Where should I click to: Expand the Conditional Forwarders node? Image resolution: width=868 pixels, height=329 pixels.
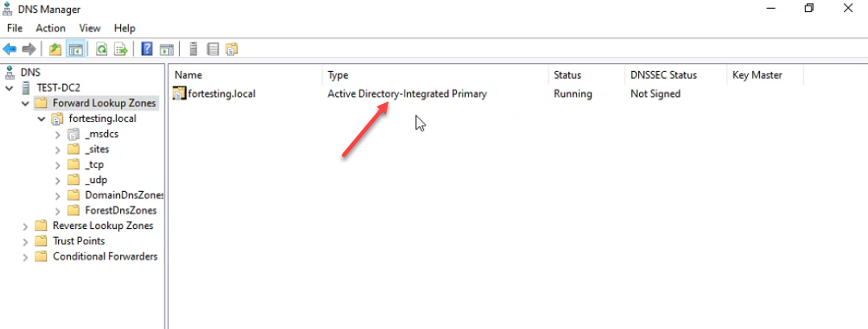click(26, 256)
